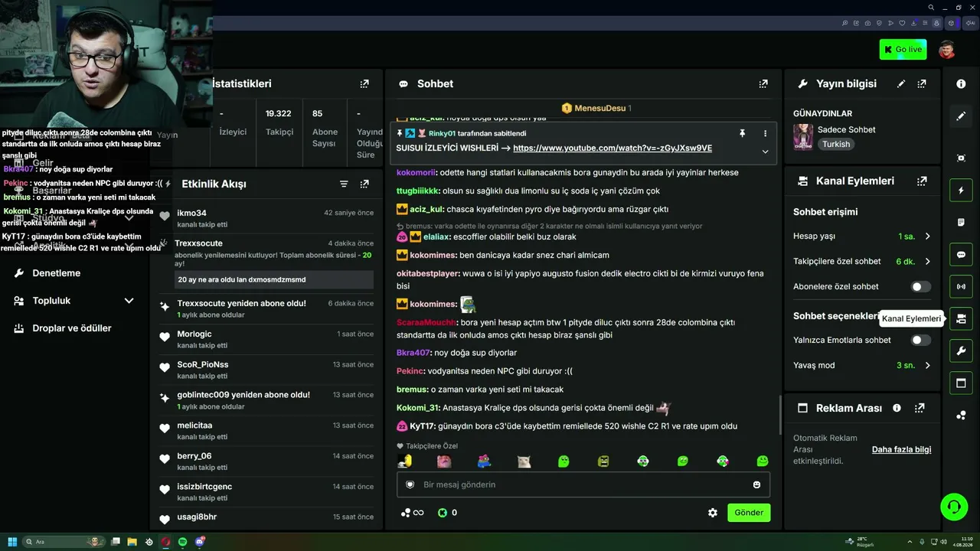
Task: Pop out the Sohbet chat panel
Action: click(763, 83)
